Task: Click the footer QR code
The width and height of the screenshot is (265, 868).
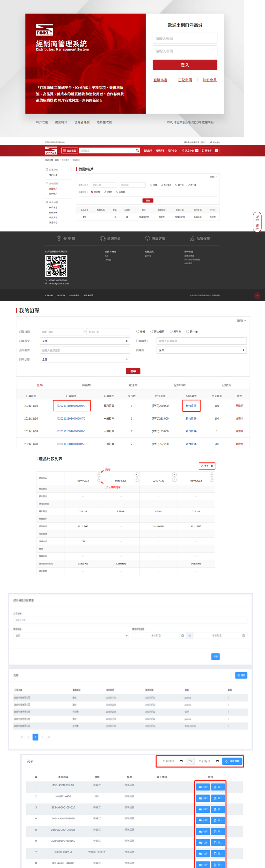Action: pos(56,265)
